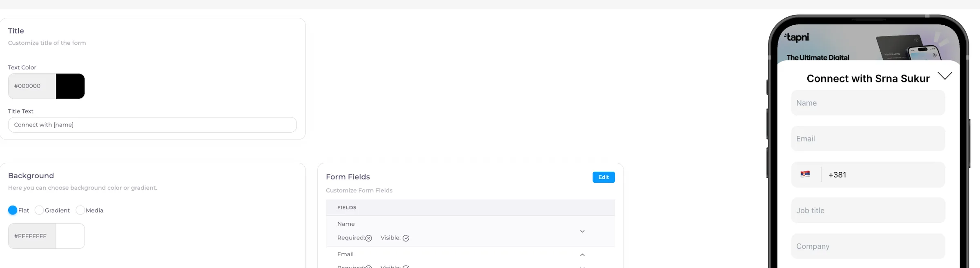This screenshot has height=268, width=980.
Task: Click the 'Title Text' label
Action: 21,111
